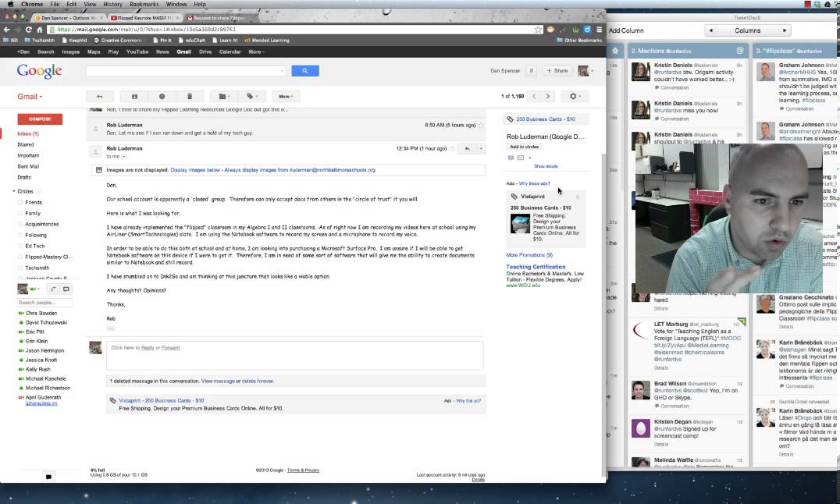The height and width of the screenshot is (504, 840).
Task: Open 'More Promotions (9)' link
Action: coord(529,255)
